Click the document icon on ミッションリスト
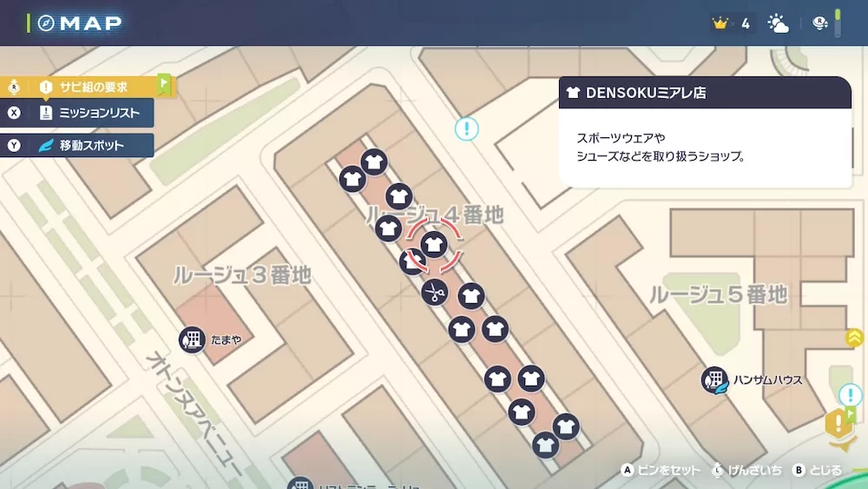 click(46, 113)
